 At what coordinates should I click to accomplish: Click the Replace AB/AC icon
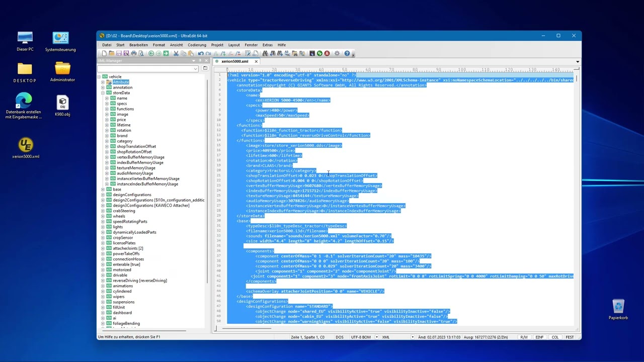click(x=287, y=53)
